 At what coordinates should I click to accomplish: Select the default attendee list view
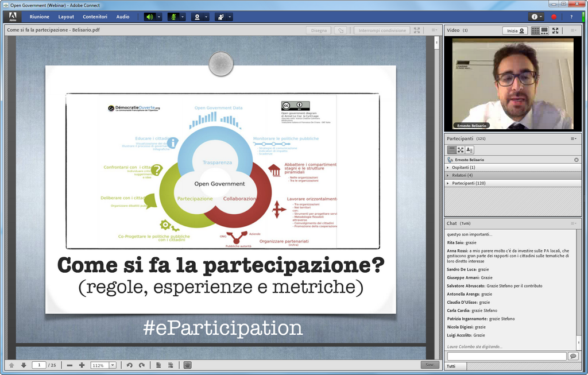(451, 150)
